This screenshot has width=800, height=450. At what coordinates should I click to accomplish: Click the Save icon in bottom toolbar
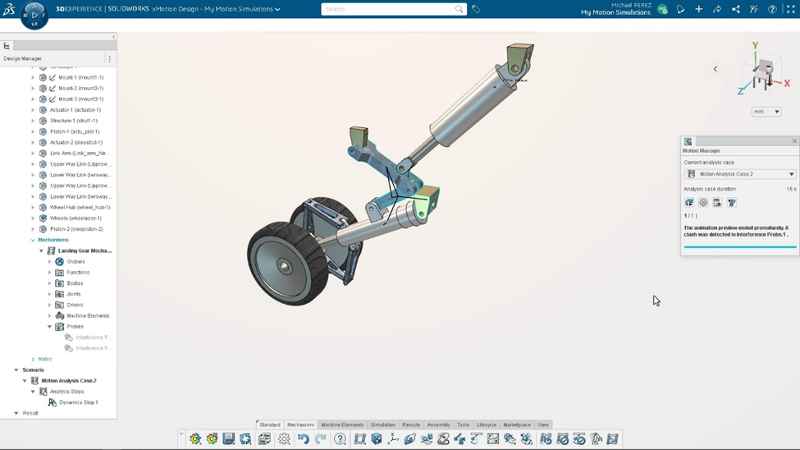point(229,439)
